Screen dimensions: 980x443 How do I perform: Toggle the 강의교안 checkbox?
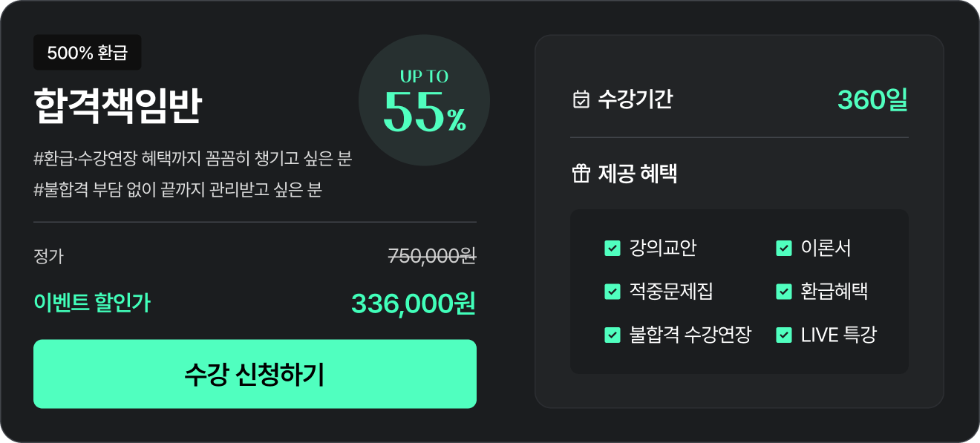(612, 249)
